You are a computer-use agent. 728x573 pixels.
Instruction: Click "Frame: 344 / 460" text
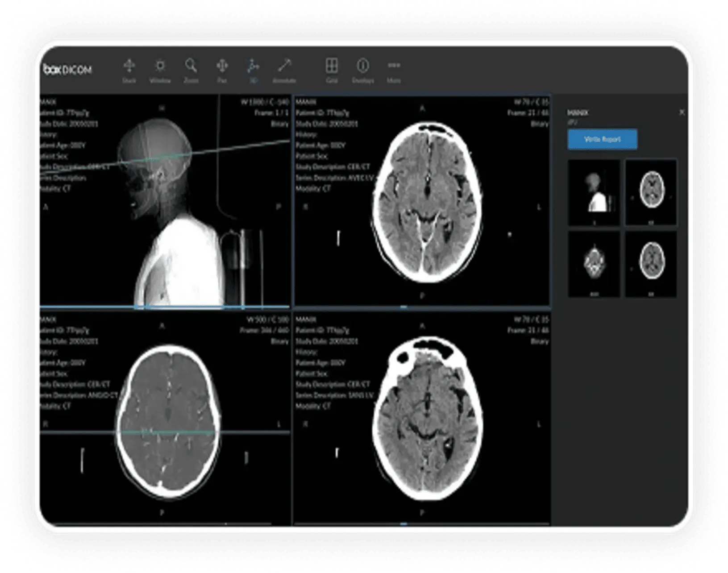click(x=264, y=331)
